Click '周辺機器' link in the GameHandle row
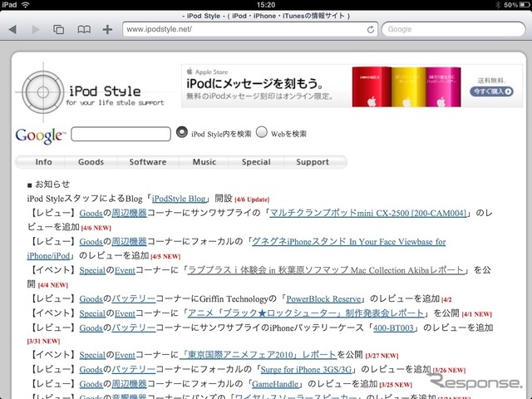The image size is (532, 399). (x=129, y=384)
